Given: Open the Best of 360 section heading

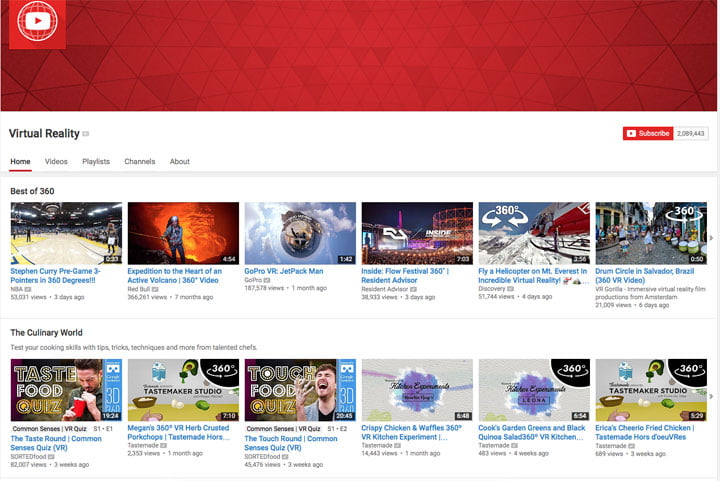Looking at the screenshot, I should (x=32, y=191).
